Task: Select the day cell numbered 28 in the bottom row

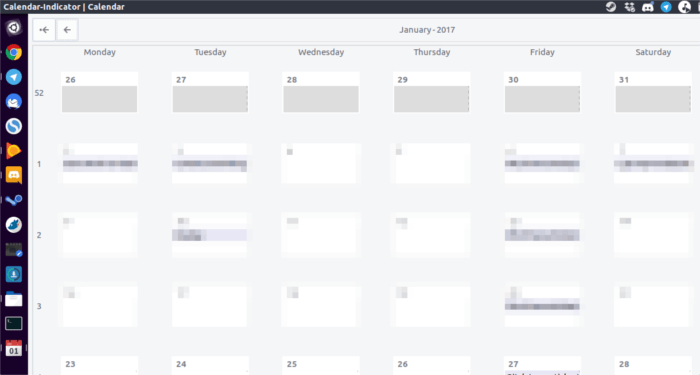Action: [x=653, y=366]
